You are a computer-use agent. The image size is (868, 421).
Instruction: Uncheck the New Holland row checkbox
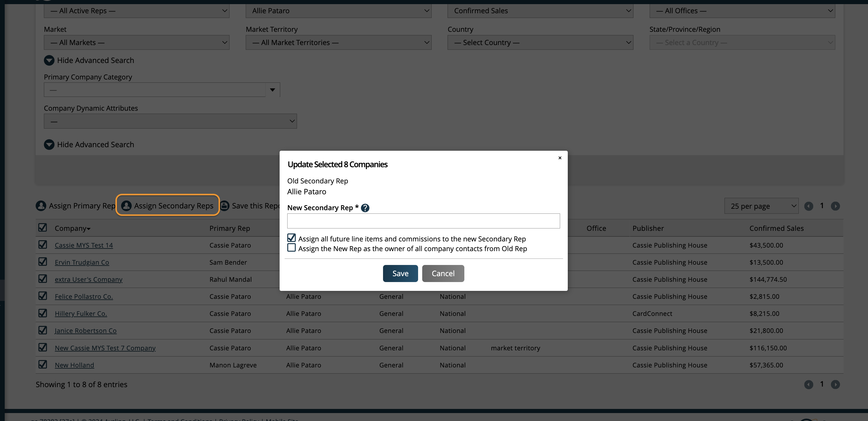point(42,364)
